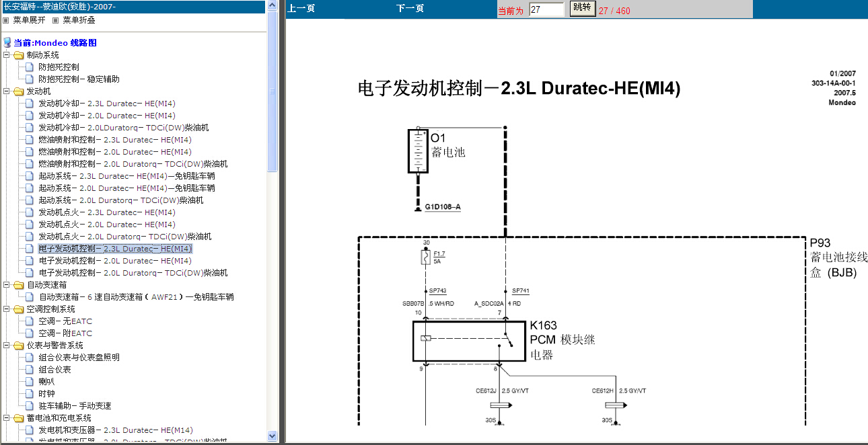This screenshot has width=868, height=445.
Task: Collapse the 仪表与警告系统 tree node
Action: pos(6,346)
